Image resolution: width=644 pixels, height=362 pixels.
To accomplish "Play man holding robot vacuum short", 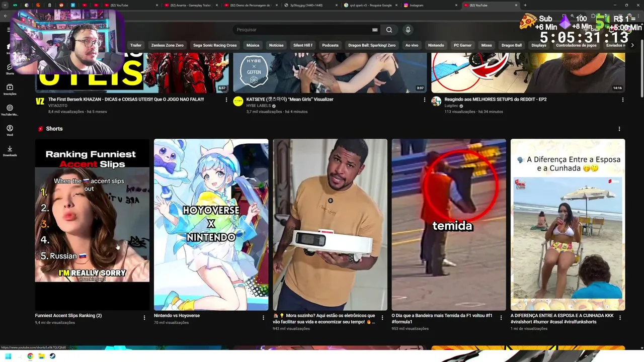I will click(x=330, y=224).
